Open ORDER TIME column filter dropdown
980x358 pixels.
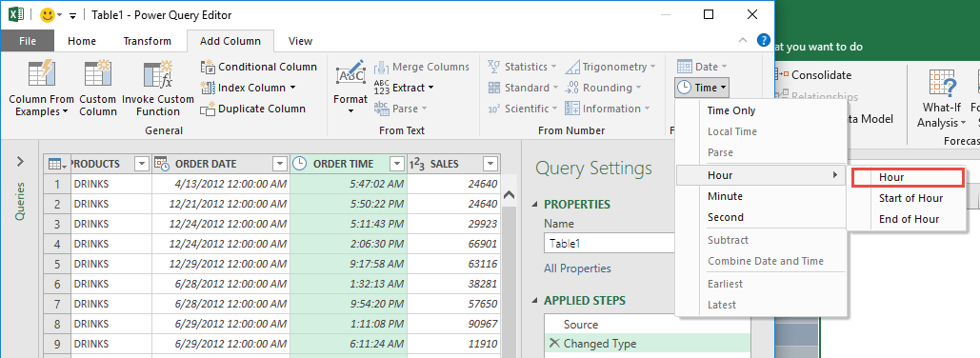coord(396,165)
